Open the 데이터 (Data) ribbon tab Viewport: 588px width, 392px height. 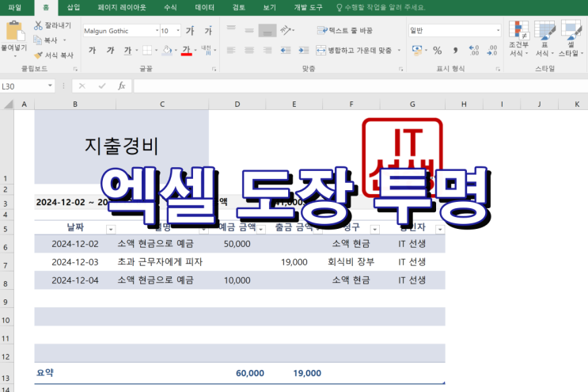(203, 7)
